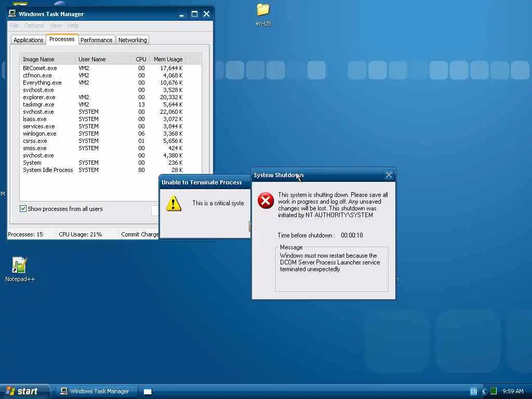Screen dimensions: 532x399
Task: Sort by CPU column header
Action: coord(140,59)
